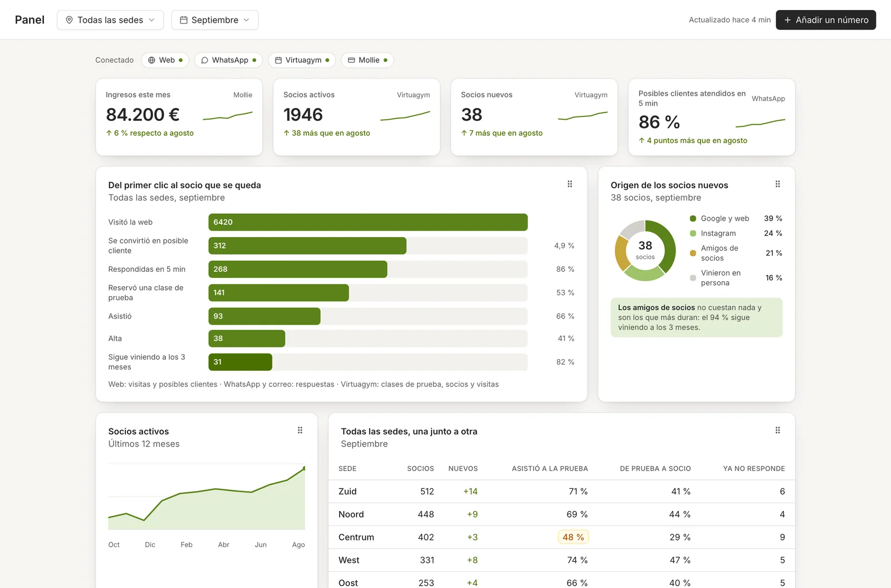Sort by the NUEVOS column header
This screenshot has height=588, width=891.
tap(463, 469)
